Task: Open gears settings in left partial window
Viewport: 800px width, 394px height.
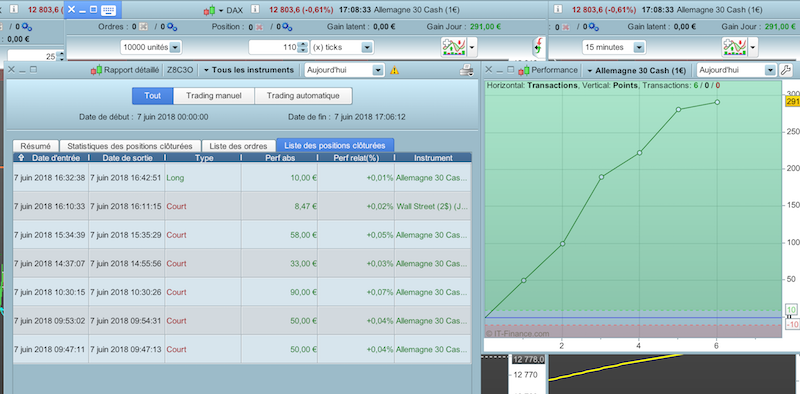Action: (27, 27)
